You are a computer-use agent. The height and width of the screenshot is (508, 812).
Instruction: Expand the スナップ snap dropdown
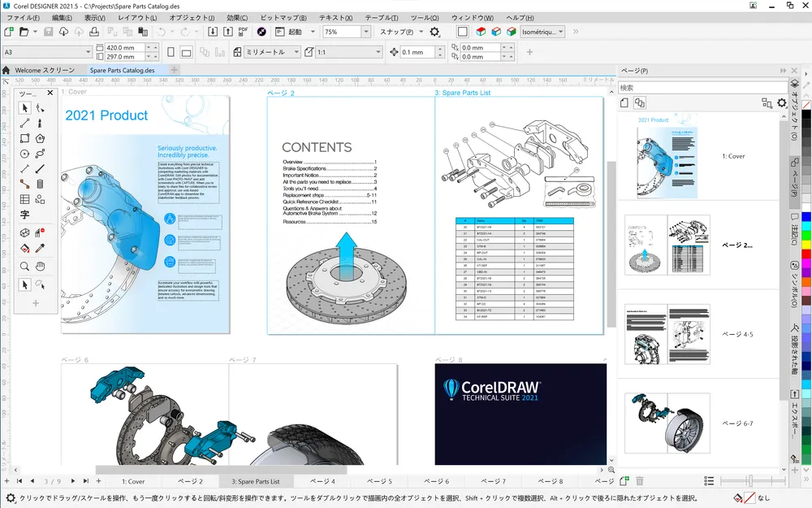421,32
